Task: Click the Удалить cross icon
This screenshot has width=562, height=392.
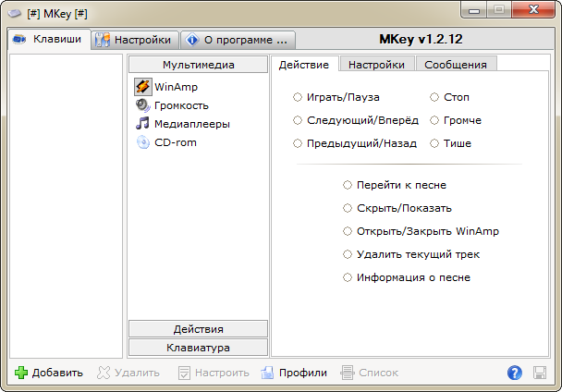Action: [x=104, y=373]
